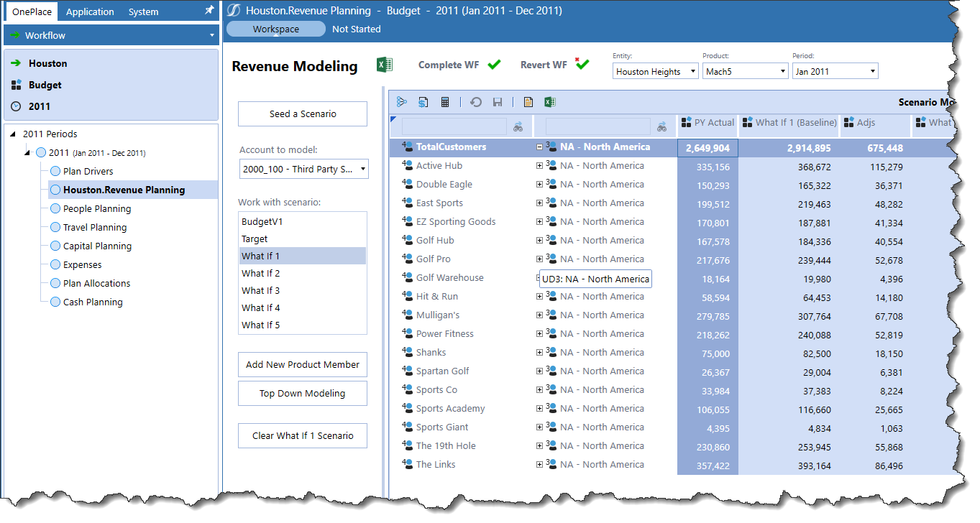Click the PY Actual column header icon
The height and width of the screenshot is (523, 980).
tap(686, 122)
